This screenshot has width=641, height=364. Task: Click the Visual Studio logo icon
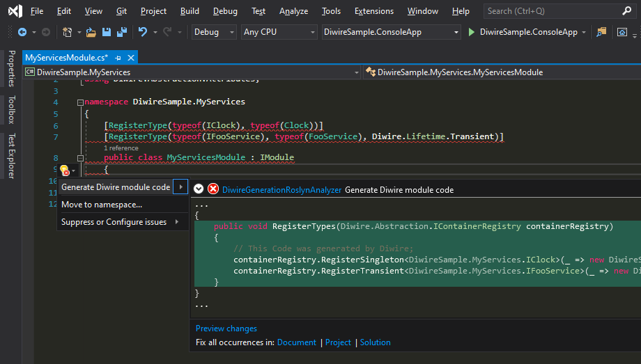coord(15,11)
